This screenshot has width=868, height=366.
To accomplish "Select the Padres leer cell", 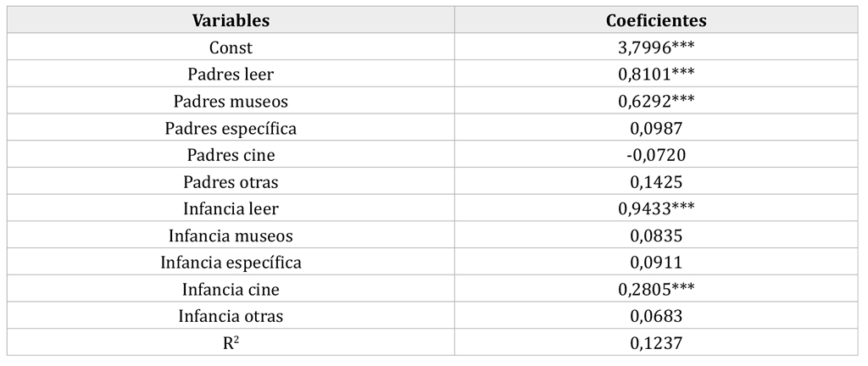I will [x=231, y=74].
